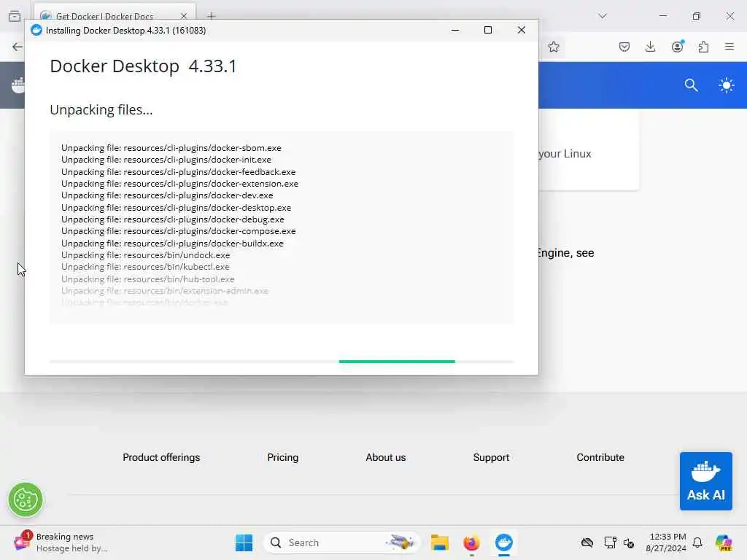
Task: Click the Docker icon in installer title bar
Action: pos(36,31)
